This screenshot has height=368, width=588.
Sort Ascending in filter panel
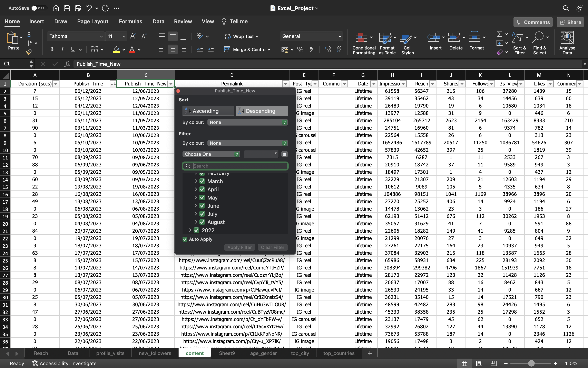click(x=208, y=111)
